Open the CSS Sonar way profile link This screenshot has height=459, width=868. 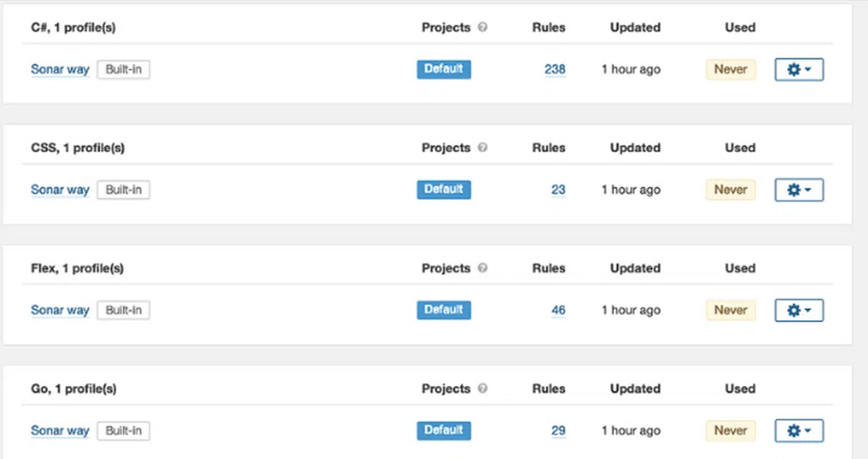[x=60, y=190]
